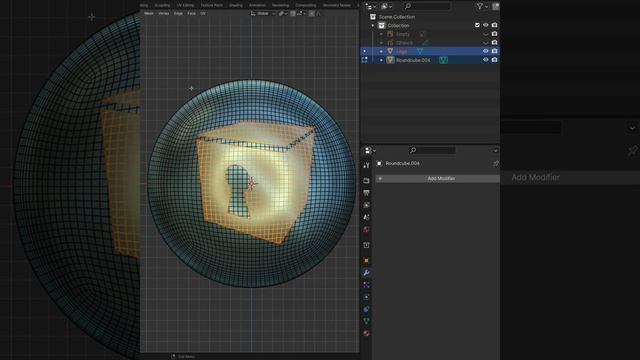Open the Material properties tab

pyautogui.click(x=366, y=333)
